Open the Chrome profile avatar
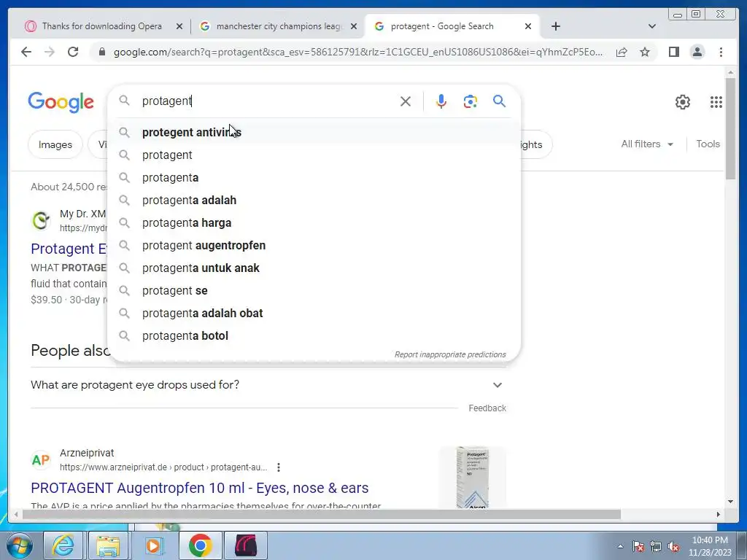747x560 pixels. click(697, 52)
